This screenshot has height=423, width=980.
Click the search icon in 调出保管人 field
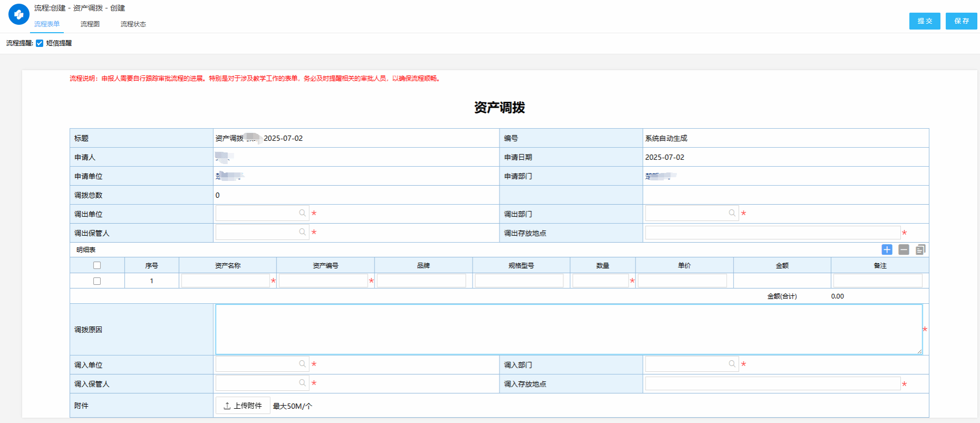pyautogui.click(x=302, y=232)
